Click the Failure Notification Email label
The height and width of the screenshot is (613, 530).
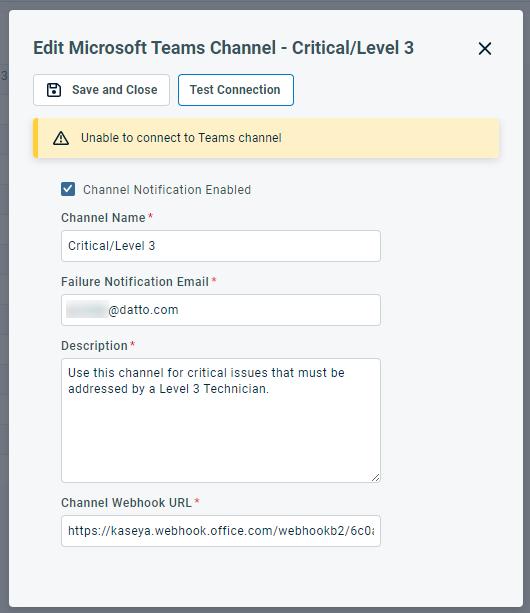[135, 282]
